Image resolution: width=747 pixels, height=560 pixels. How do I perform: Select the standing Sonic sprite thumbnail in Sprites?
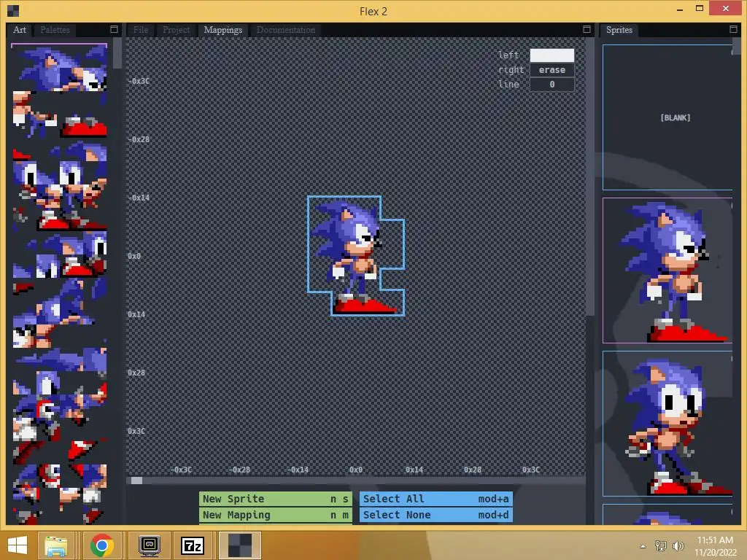coord(667,271)
